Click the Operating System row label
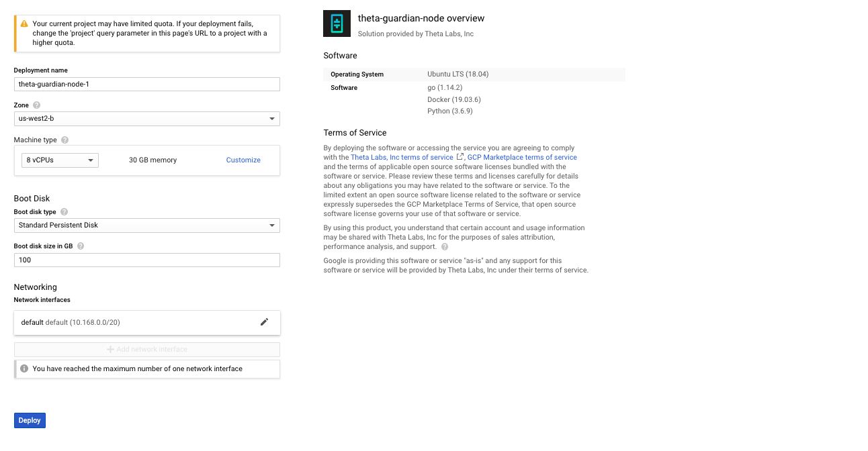 click(357, 74)
